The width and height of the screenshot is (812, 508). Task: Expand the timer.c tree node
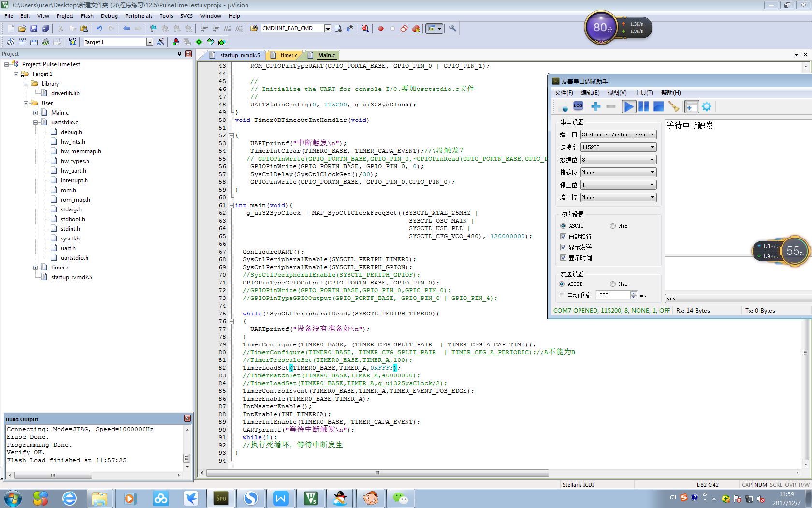(x=35, y=268)
